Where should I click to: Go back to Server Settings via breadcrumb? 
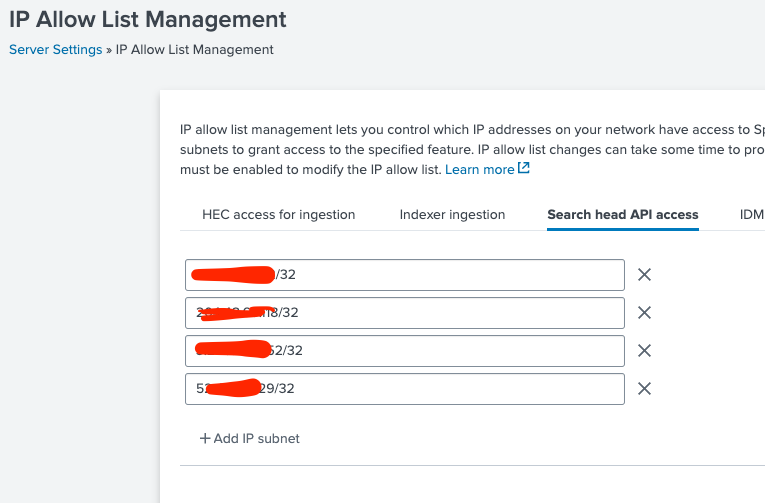pos(55,49)
